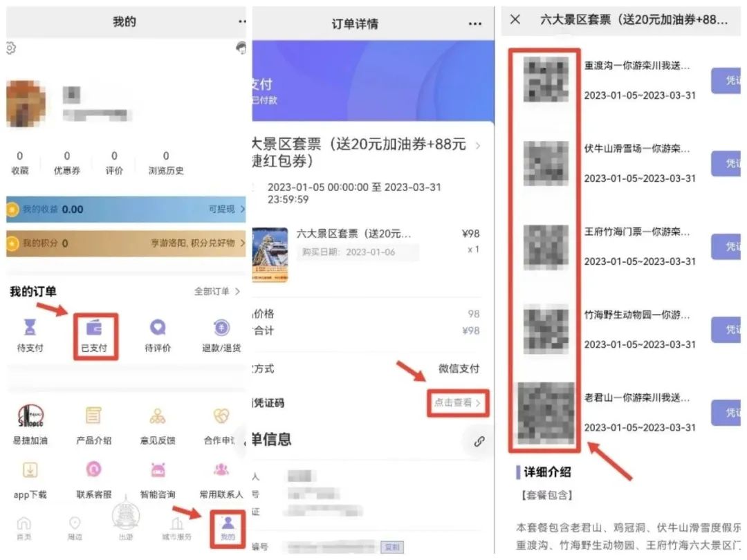
Task: Click 点击查看 to view voucher code
Action: click(x=457, y=402)
